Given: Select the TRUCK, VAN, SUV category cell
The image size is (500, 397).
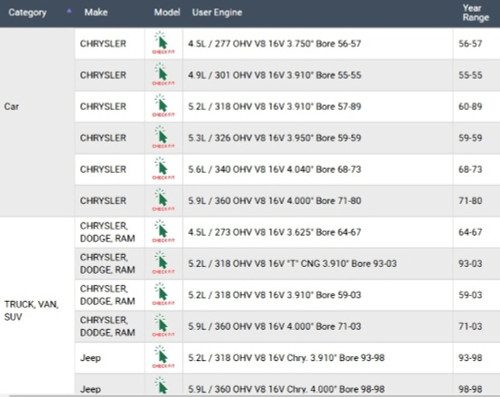Looking at the screenshot, I should 37,306.
